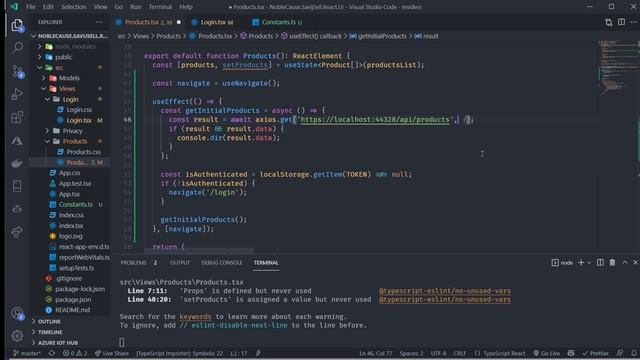Screen dimensions: 640x360
Task: Split the terminal panel
Action: [x=600, y=262]
